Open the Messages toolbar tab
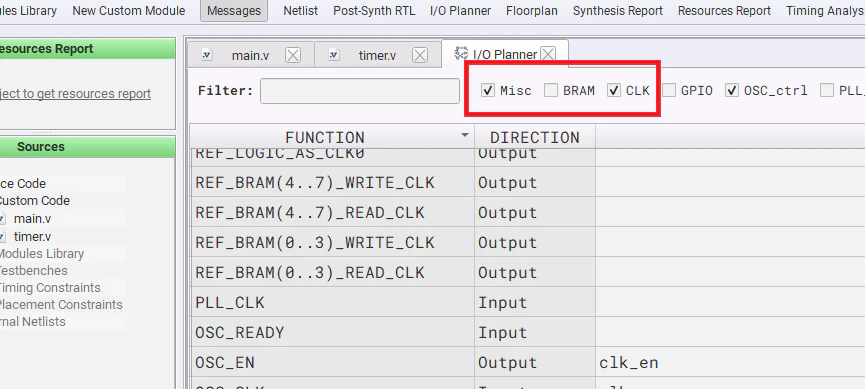The image size is (865, 389). [x=234, y=10]
